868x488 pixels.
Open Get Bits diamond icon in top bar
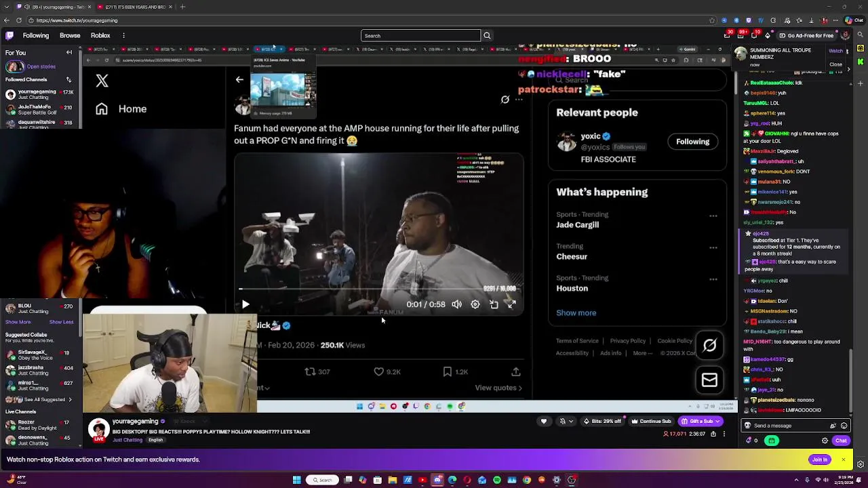click(768, 35)
